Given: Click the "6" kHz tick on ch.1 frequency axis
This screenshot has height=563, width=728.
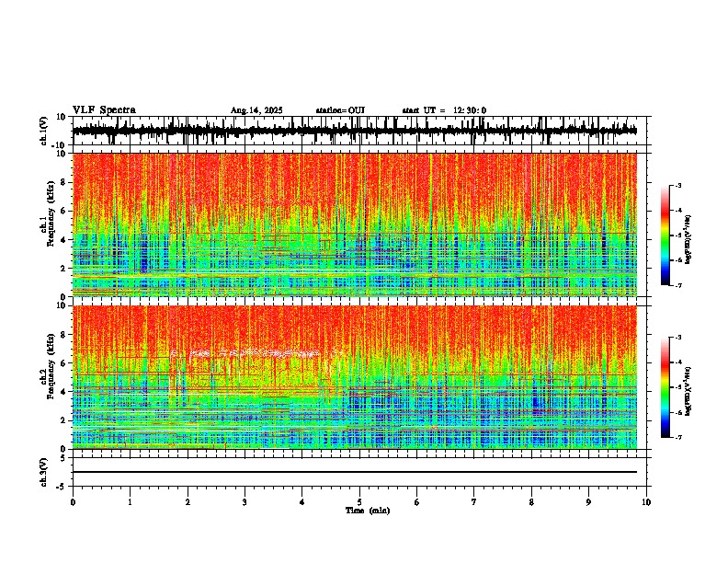Looking at the screenshot, I should (63, 212).
